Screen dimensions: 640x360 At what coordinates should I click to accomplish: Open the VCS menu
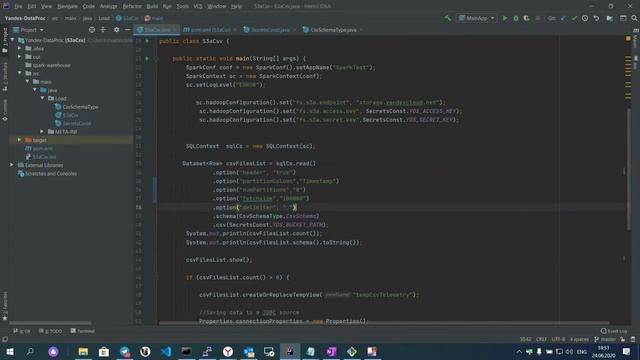click(x=198, y=7)
